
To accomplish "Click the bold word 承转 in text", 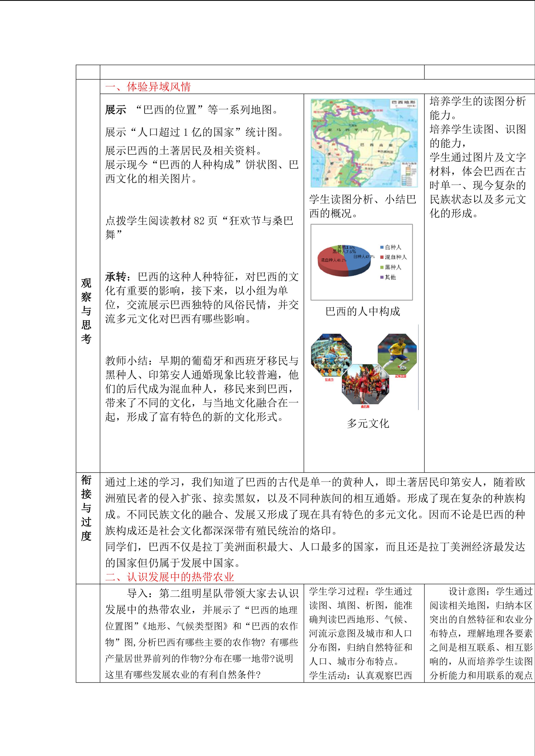I will [116, 277].
